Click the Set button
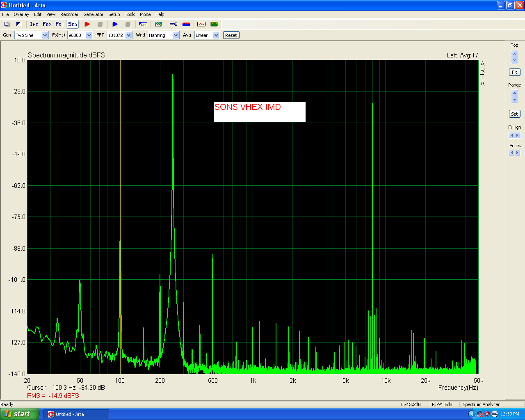525x420 pixels. click(x=514, y=114)
